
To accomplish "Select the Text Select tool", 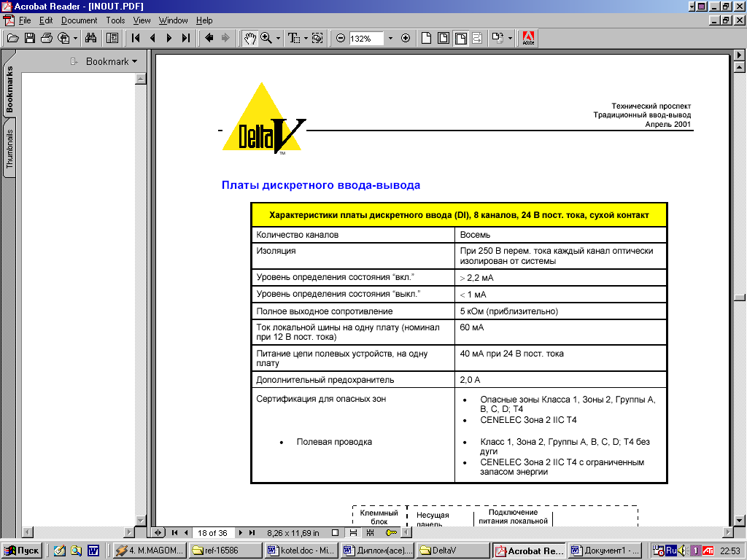I will point(293,38).
